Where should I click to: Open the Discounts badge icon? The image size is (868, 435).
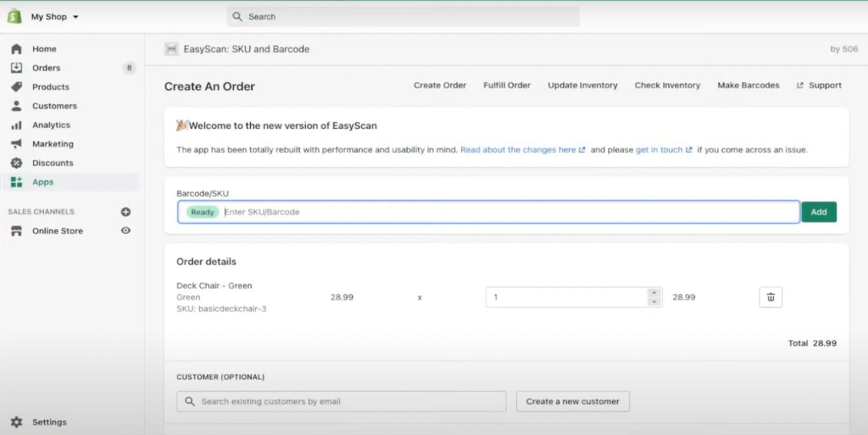[x=16, y=163]
